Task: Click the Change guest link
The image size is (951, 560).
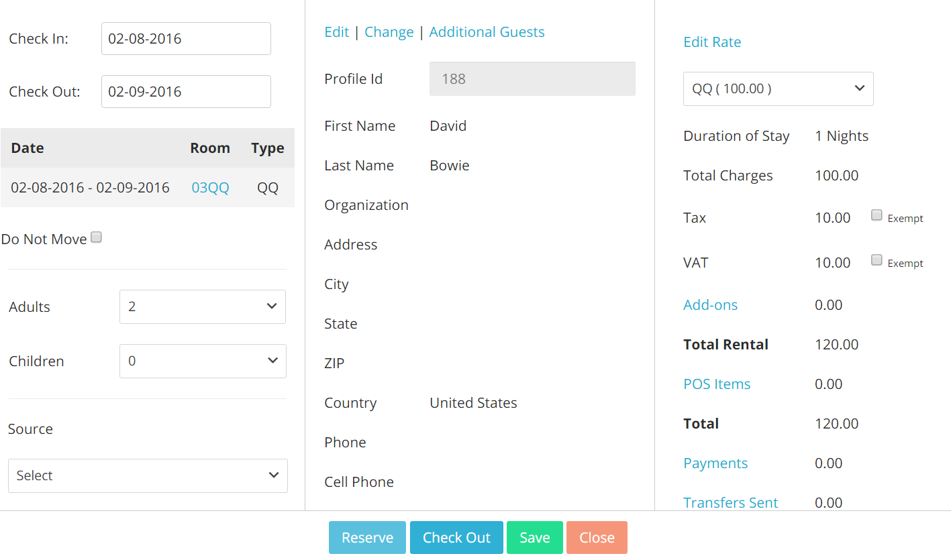Action: (389, 32)
